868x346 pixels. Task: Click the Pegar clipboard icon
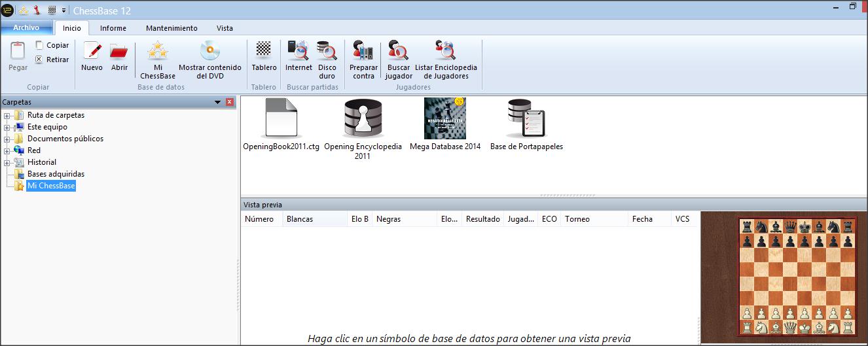[18, 51]
